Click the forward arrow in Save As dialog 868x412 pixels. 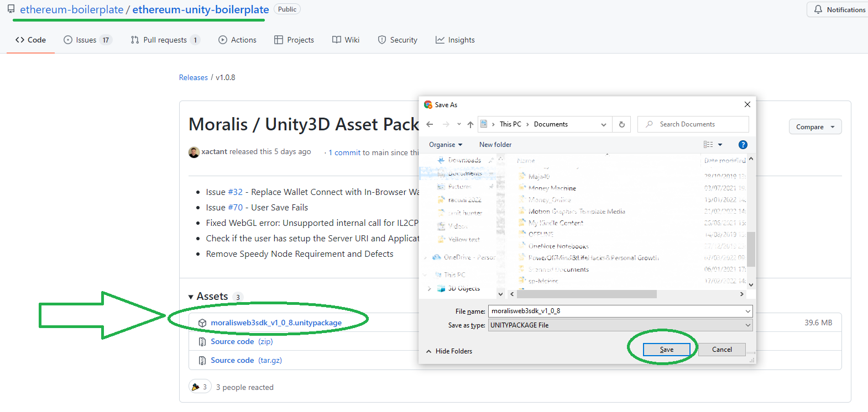pos(446,124)
